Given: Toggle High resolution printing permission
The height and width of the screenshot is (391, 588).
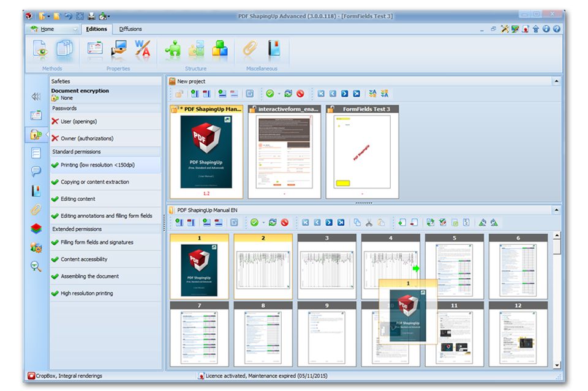Looking at the screenshot, I should pos(105,293).
